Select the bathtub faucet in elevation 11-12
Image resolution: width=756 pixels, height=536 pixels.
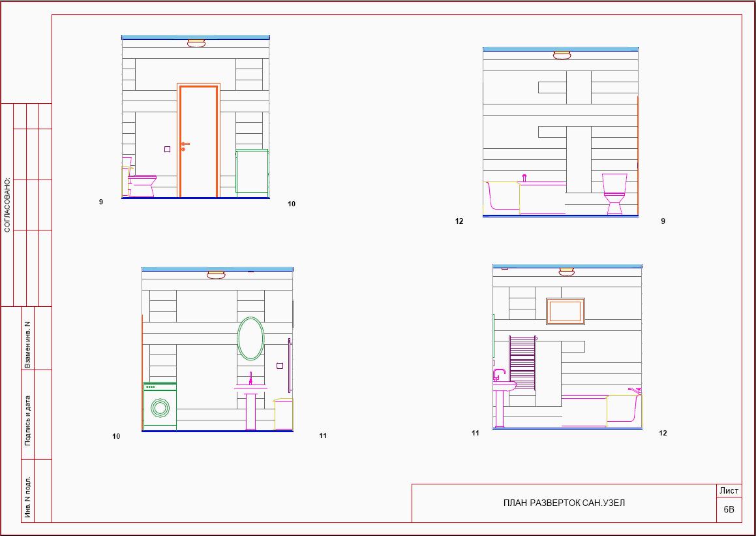pyautogui.click(x=635, y=390)
